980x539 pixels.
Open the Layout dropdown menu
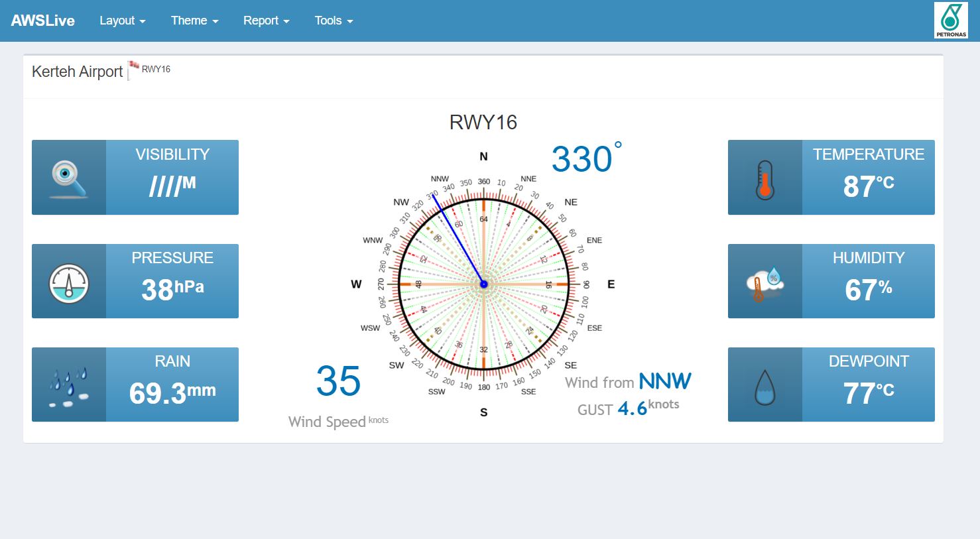point(122,21)
